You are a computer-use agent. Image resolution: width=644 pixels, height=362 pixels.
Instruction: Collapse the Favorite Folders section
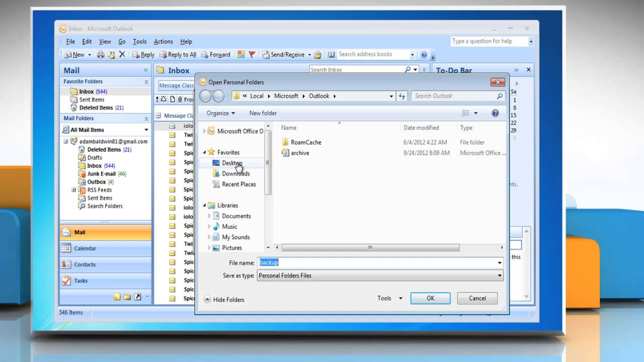pos(146,82)
